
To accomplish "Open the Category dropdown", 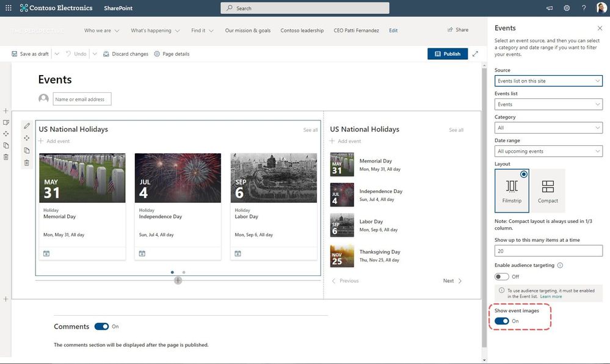I will click(548, 128).
